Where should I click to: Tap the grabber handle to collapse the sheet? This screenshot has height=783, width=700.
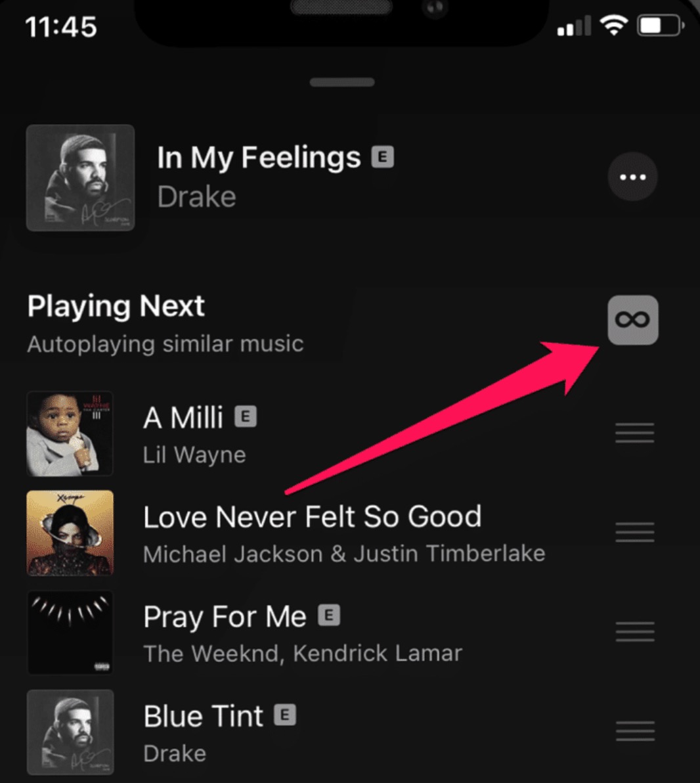(x=342, y=83)
